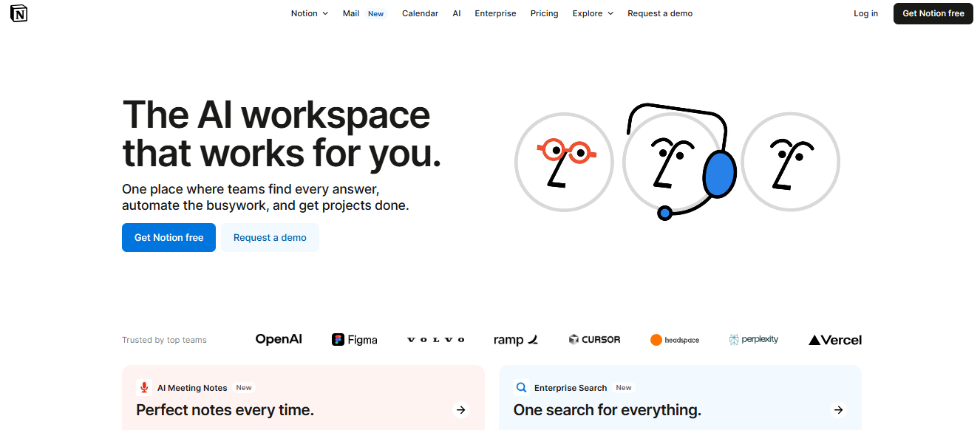
Task: Click the New badge beside Enterprise Search
Action: click(x=624, y=387)
